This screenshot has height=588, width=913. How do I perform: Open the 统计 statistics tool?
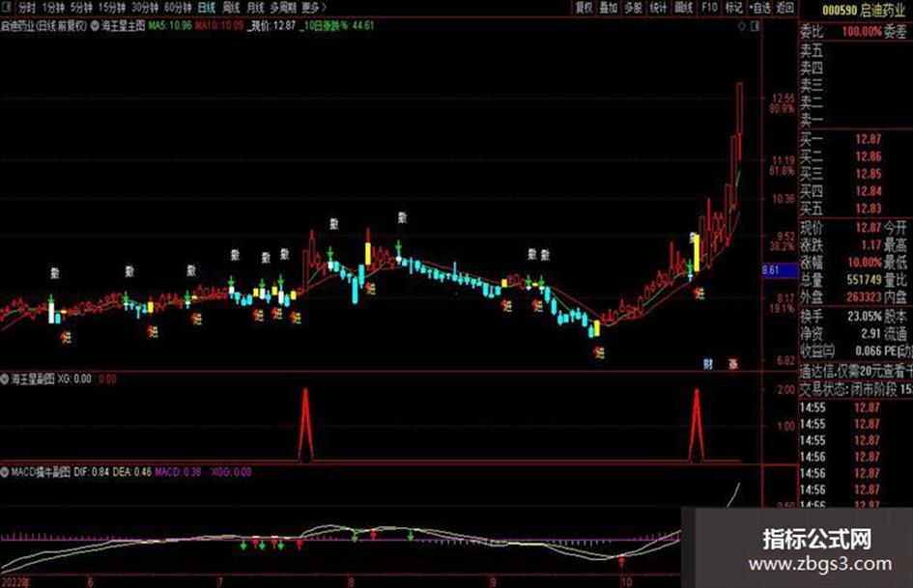(658, 8)
